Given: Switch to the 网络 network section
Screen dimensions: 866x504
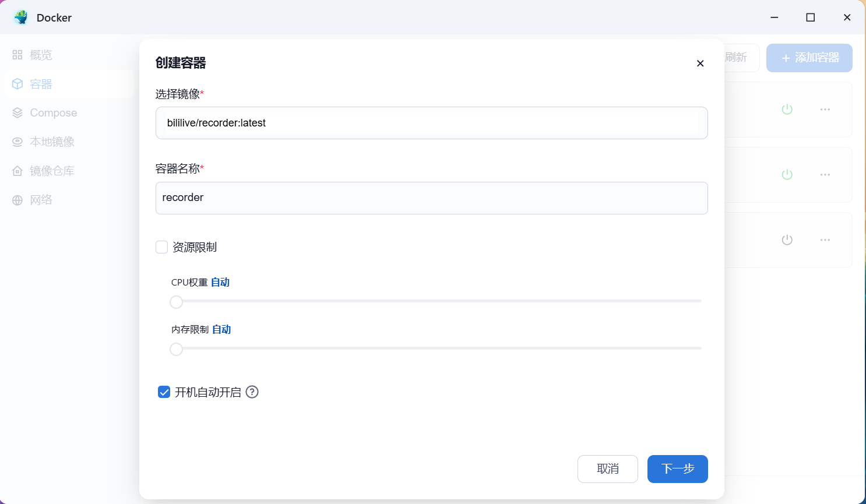Looking at the screenshot, I should (69, 200).
